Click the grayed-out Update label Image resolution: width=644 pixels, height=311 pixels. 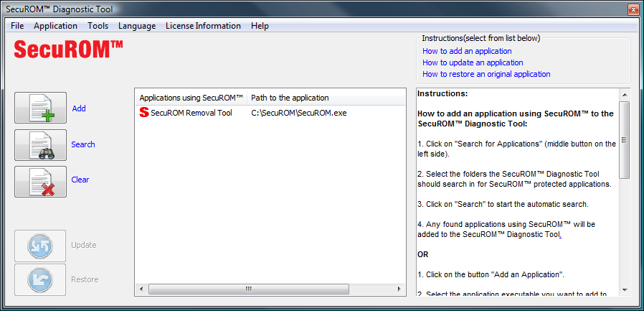(x=84, y=245)
